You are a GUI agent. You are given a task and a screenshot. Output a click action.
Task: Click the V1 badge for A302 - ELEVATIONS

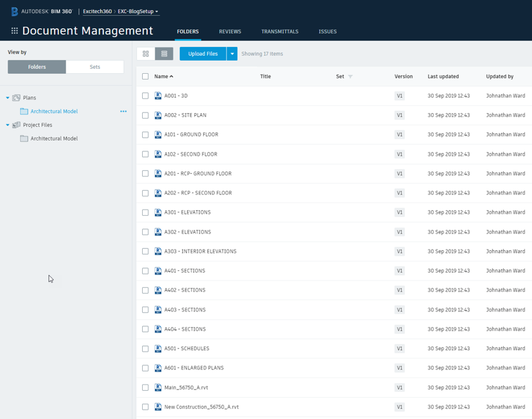pos(400,232)
